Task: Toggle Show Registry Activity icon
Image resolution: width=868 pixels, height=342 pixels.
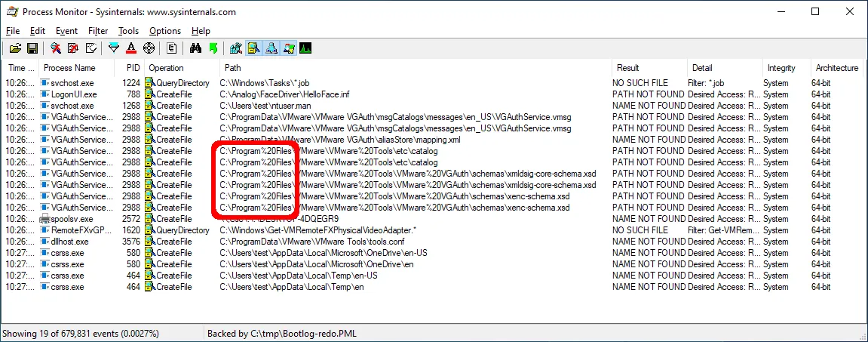Action: pyautogui.click(x=236, y=49)
